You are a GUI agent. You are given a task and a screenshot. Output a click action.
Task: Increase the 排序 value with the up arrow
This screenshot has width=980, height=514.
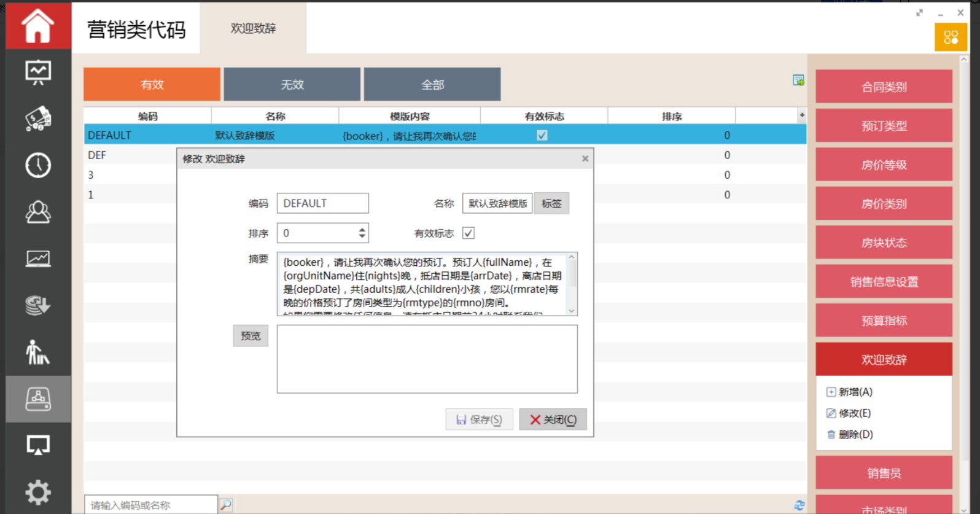[x=362, y=230]
